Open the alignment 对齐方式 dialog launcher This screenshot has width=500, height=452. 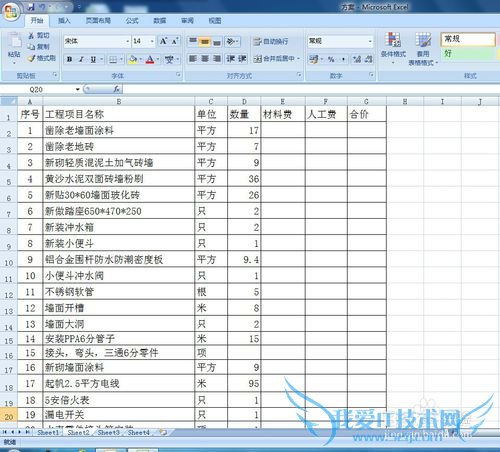coord(299,75)
